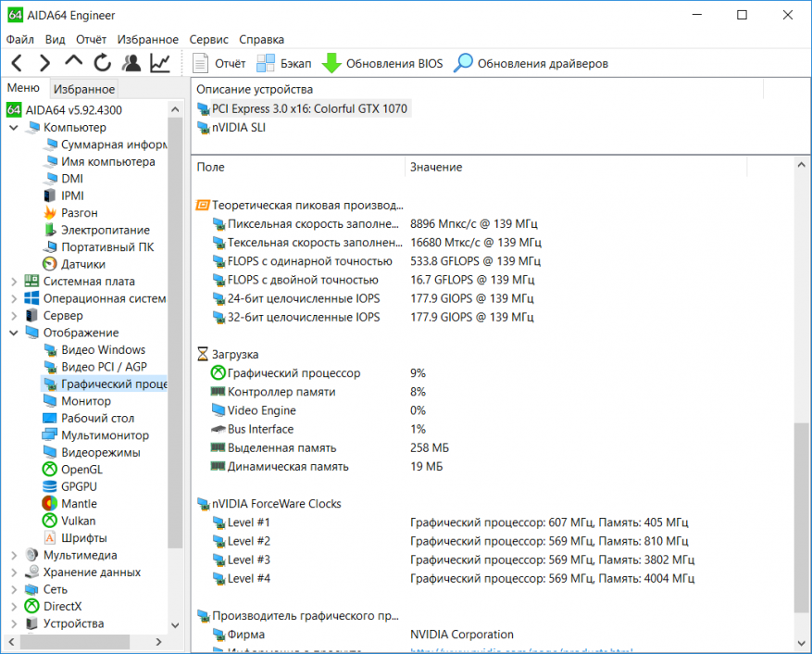Screen dimensions: 812x654
Task: Open the Справка menu
Action: (261, 40)
